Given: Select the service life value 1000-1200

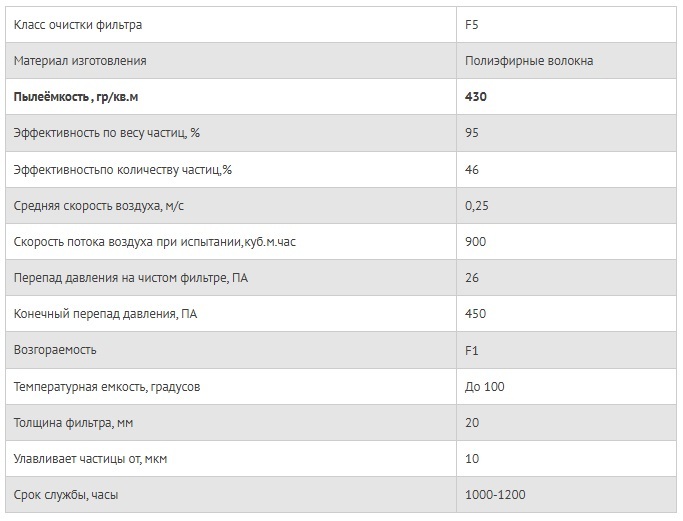Looking at the screenshot, I should (495, 495).
